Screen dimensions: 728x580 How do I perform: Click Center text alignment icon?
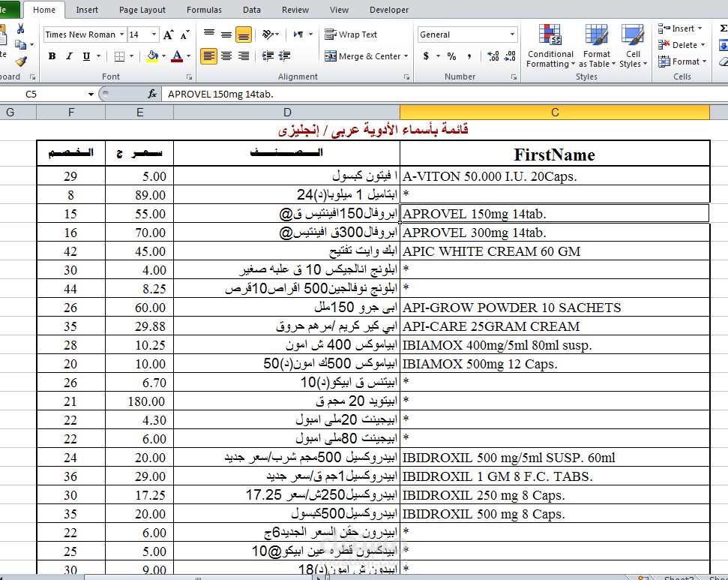click(226, 56)
